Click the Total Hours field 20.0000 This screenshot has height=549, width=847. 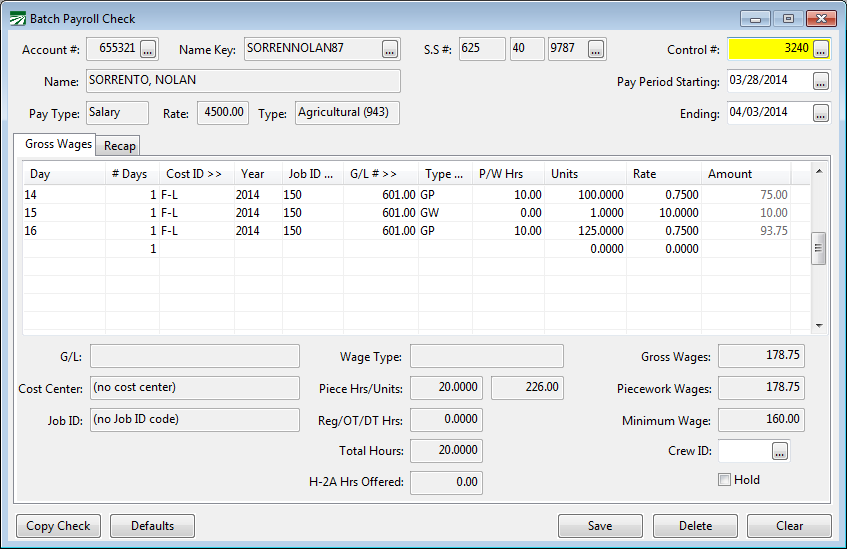pos(446,451)
